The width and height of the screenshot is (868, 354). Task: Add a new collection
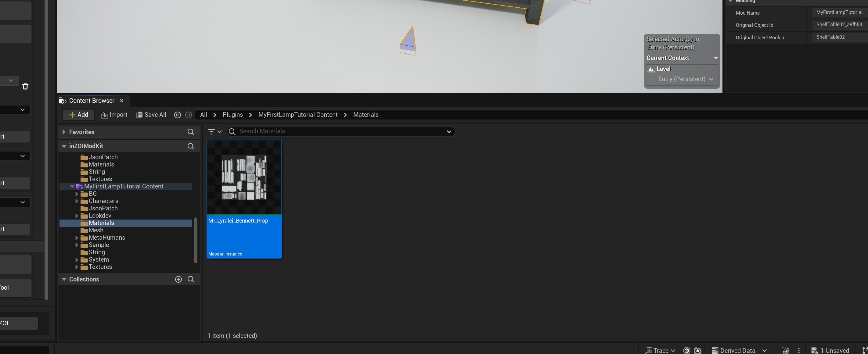(x=178, y=279)
